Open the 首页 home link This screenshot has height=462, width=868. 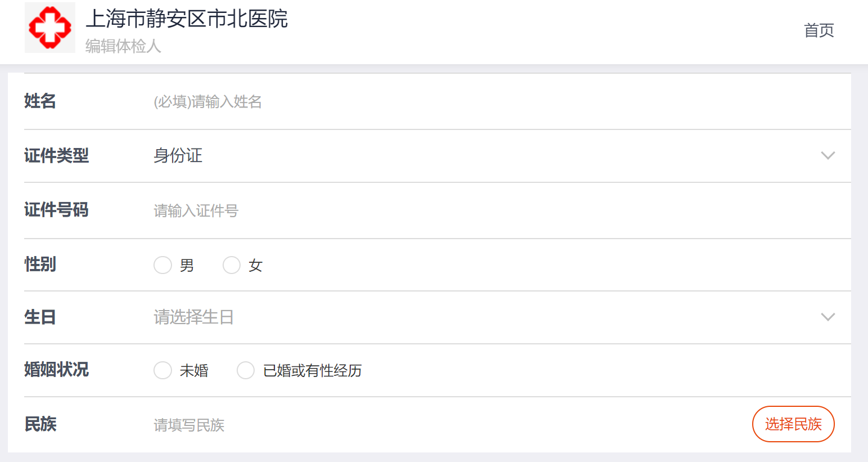[x=819, y=30]
